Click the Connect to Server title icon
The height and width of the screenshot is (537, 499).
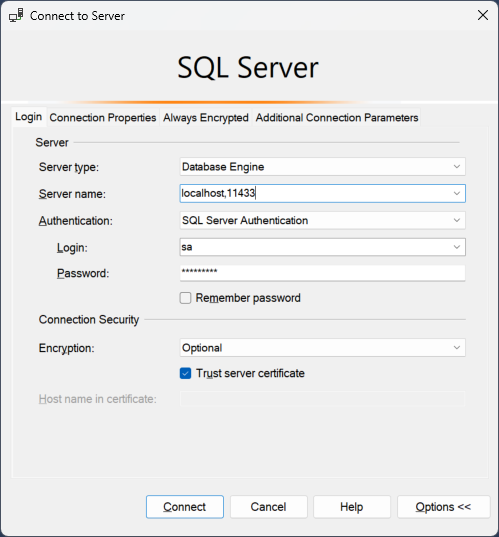pos(16,15)
